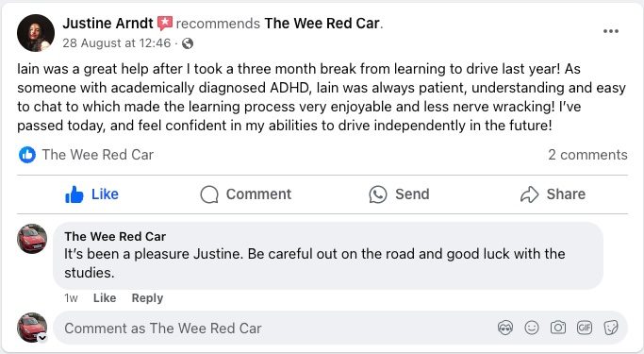Insert an avatar sticker in comment
Image resolution: width=644 pixels, height=354 pixels.
tap(505, 329)
